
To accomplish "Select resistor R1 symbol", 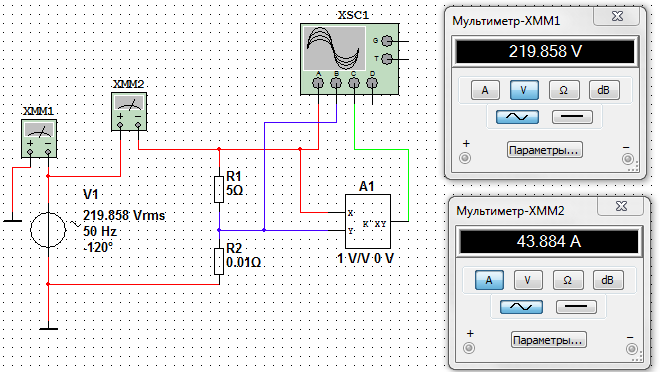I will pyautogui.click(x=219, y=189).
